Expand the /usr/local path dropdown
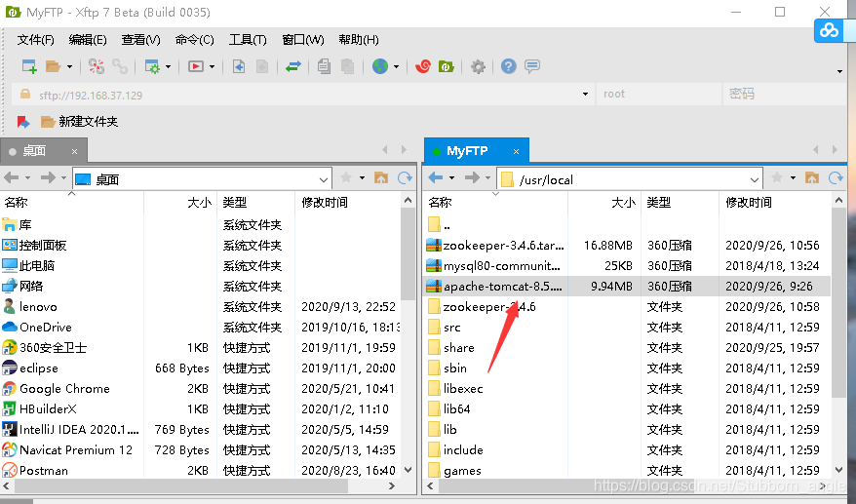 click(x=754, y=179)
